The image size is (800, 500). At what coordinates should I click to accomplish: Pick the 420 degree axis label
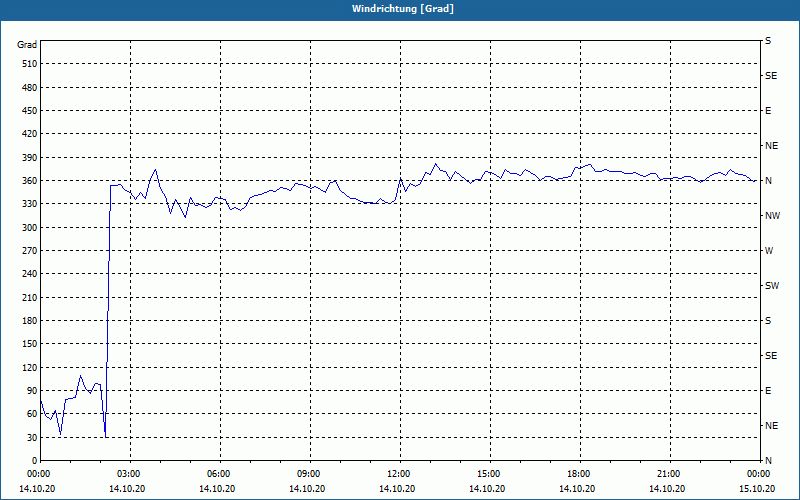[30, 134]
